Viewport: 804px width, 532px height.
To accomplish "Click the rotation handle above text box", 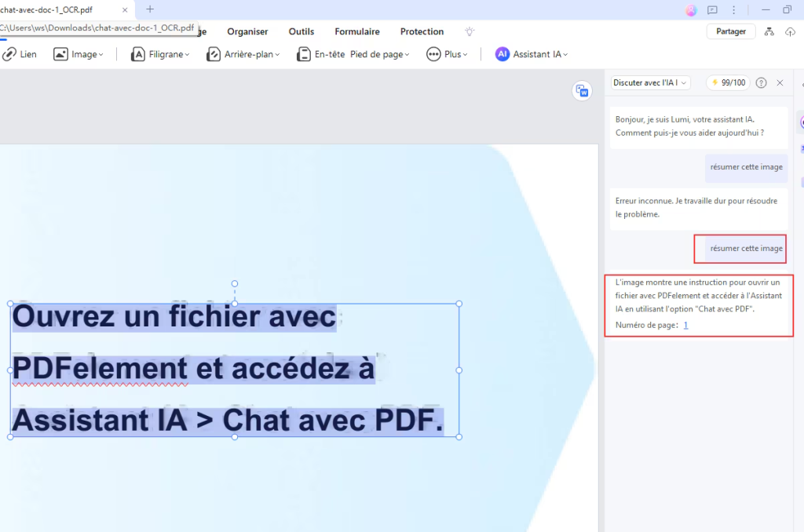I will 234,283.
